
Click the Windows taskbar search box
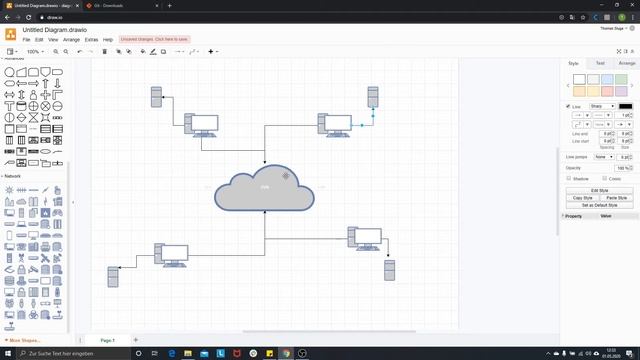tap(73, 353)
